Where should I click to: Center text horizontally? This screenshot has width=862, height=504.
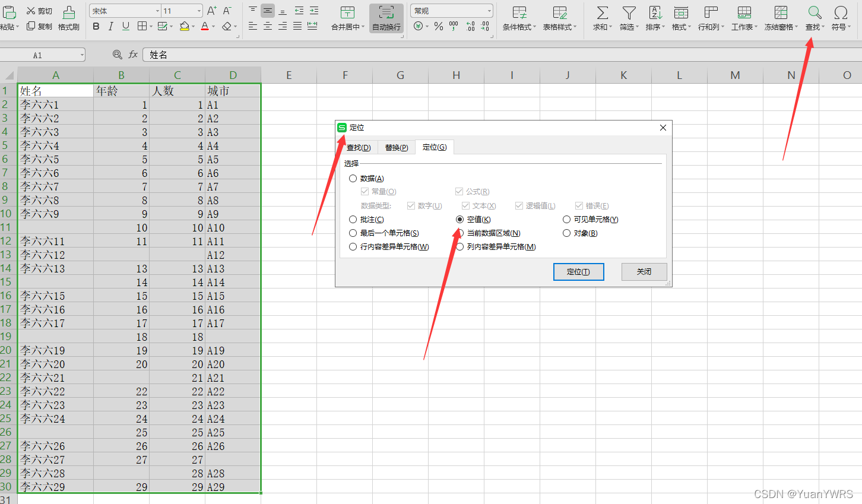(x=268, y=26)
